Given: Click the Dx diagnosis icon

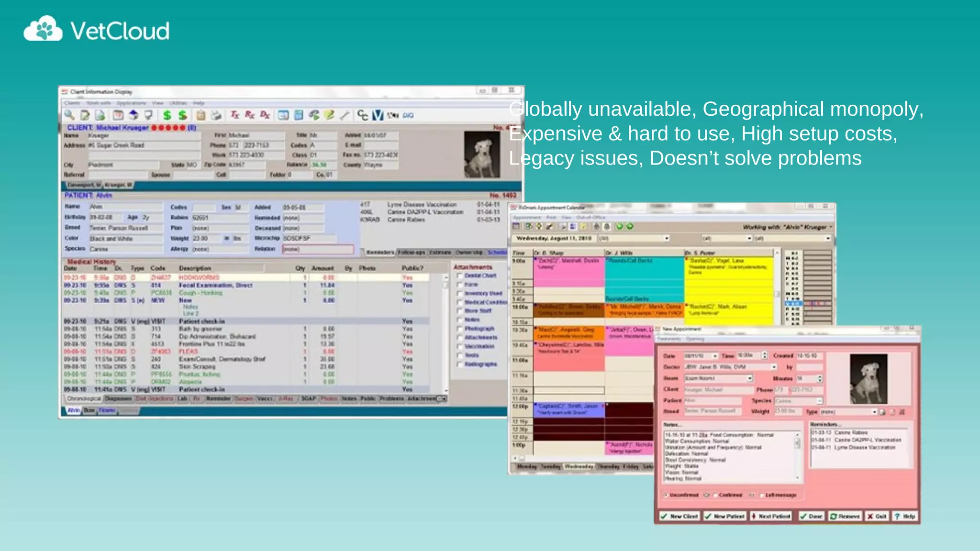Looking at the screenshot, I should 265,115.
